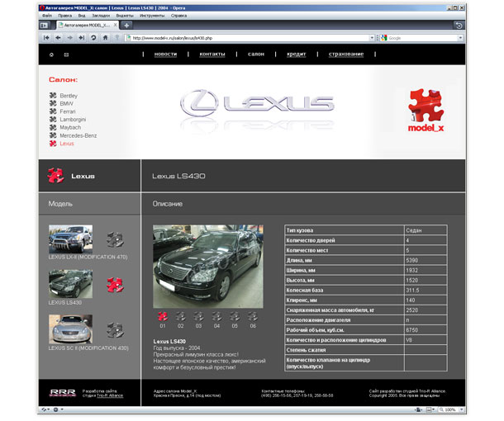Image resolution: width=504 pixels, height=421 pixels.
Task: Open the LEXUS LS430 black sedan thumbnail
Action: click(70, 284)
